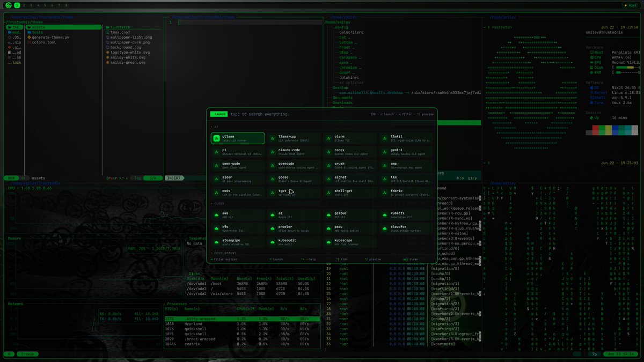The width and height of the screenshot is (644, 362).
Task: Collapse the AI section header
Action: pyautogui.click(x=214, y=127)
